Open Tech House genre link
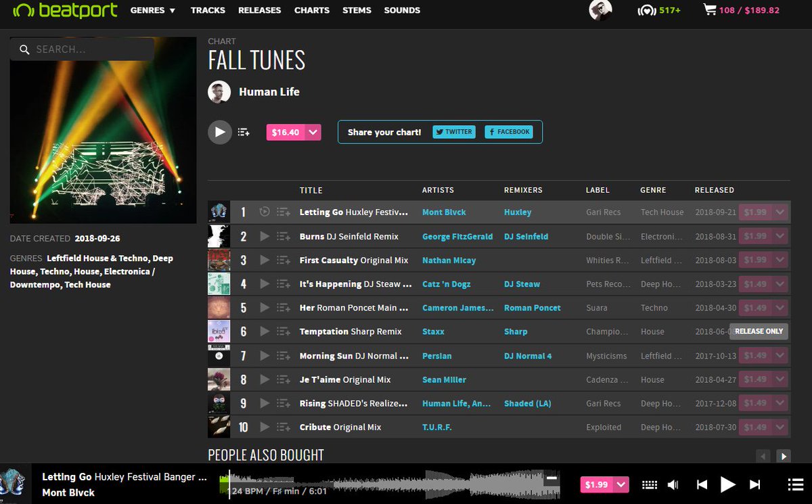Image resolution: width=812 pixels, height=504 pixels. (662, 212)
